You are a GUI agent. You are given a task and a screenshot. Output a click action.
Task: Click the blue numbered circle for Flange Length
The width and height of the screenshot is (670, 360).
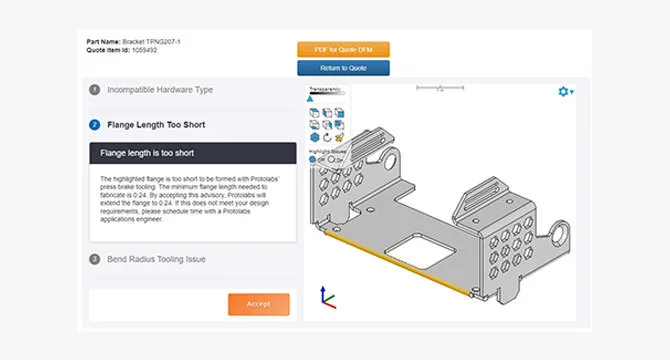click(94, 125)
